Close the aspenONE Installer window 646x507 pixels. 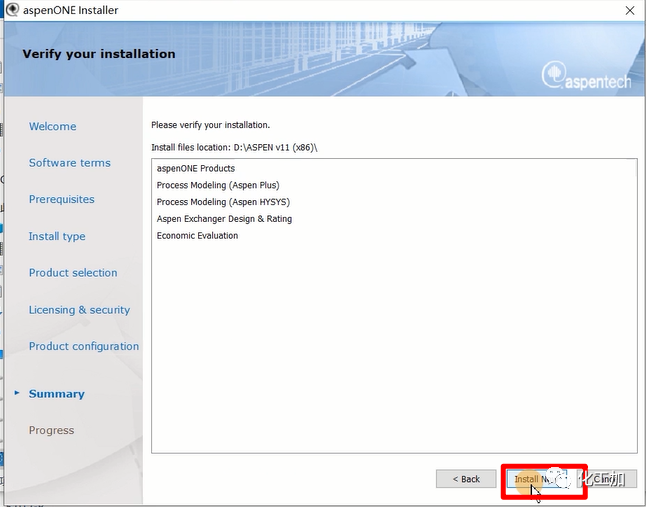[628, 10]
